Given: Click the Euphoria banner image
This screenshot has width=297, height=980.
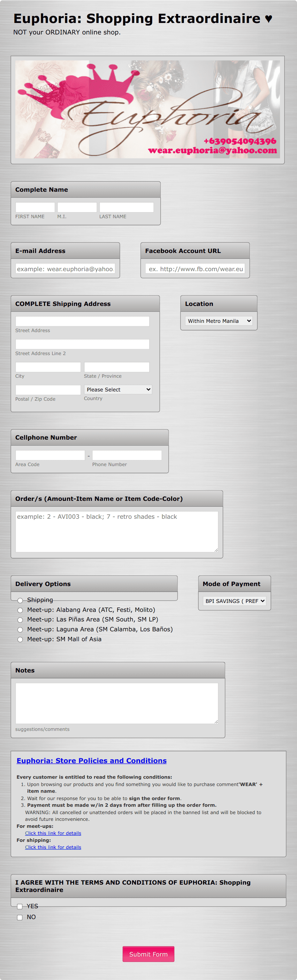Looking at the screenshot, I should pos(148,109).
